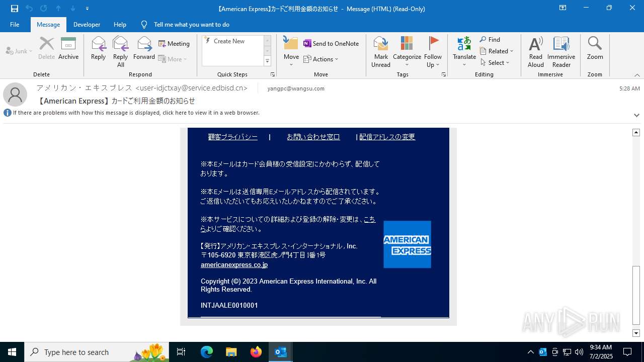Reply to the sender
Image resolution: width=644 pixels, height=362 pixels.
coord(98,49)
